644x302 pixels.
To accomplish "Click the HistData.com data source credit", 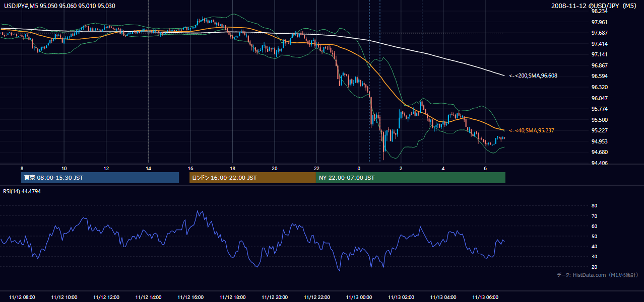I will 598,275.
